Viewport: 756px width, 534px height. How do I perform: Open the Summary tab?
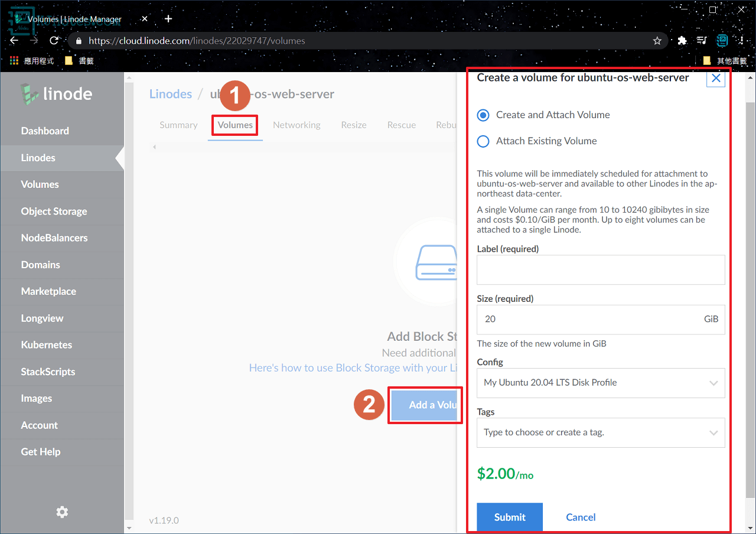(178, 125)
